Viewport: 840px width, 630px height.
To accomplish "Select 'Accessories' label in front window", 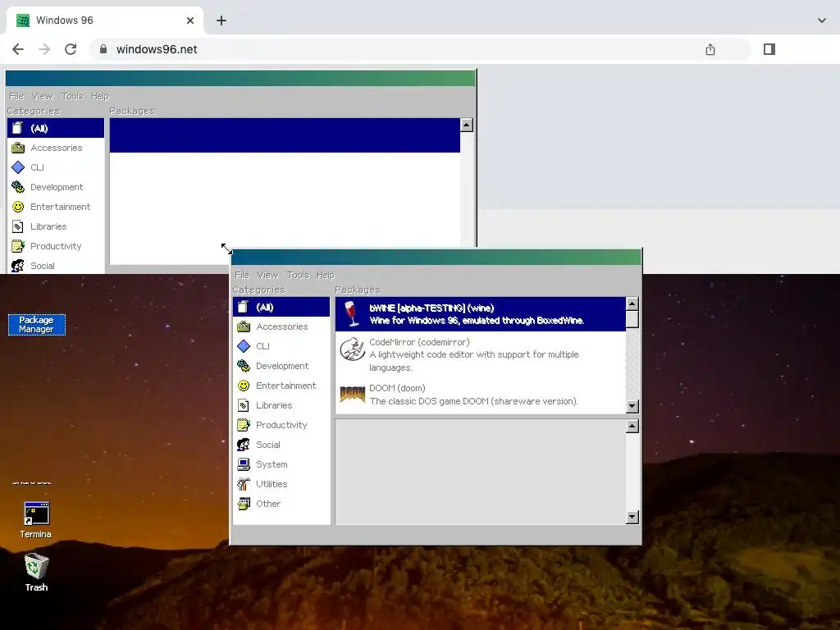I will [282, 326].
